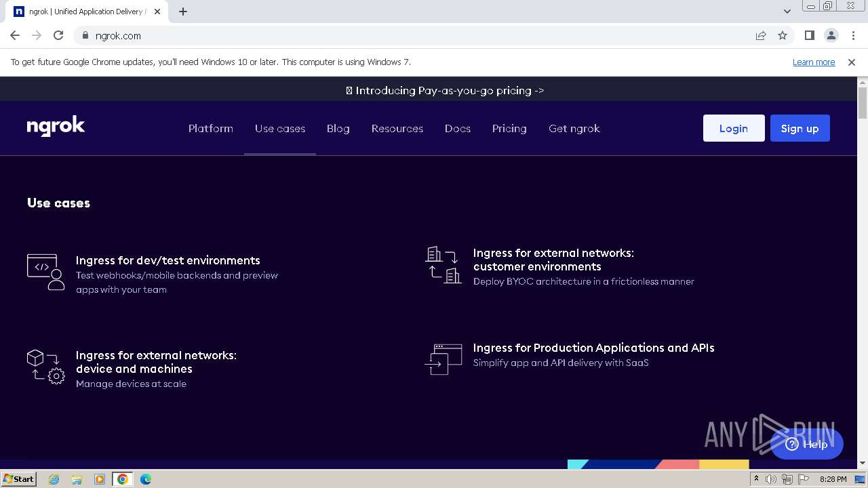Click the Learn more link
This screenshot has width=868, height=488.
pos(814,62)
